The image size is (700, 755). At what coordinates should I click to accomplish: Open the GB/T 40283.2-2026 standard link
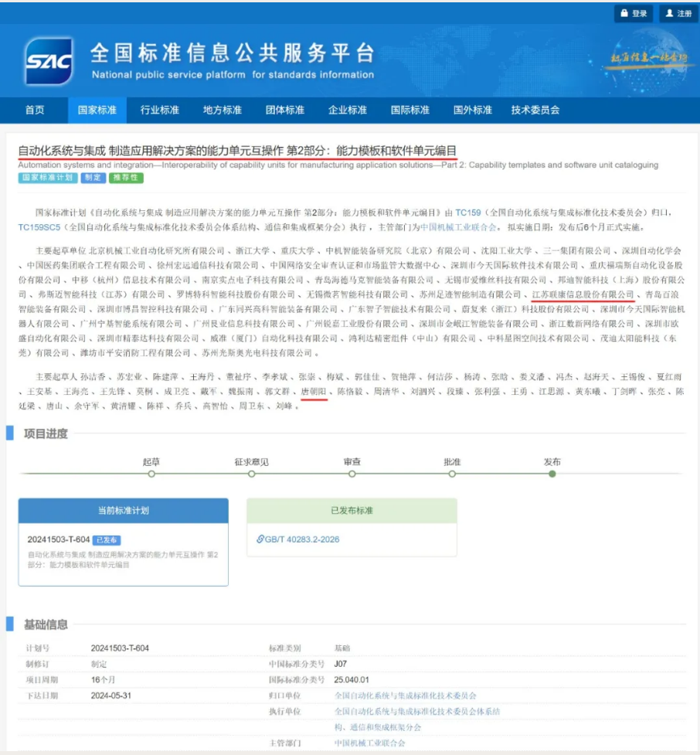point(302,539)
